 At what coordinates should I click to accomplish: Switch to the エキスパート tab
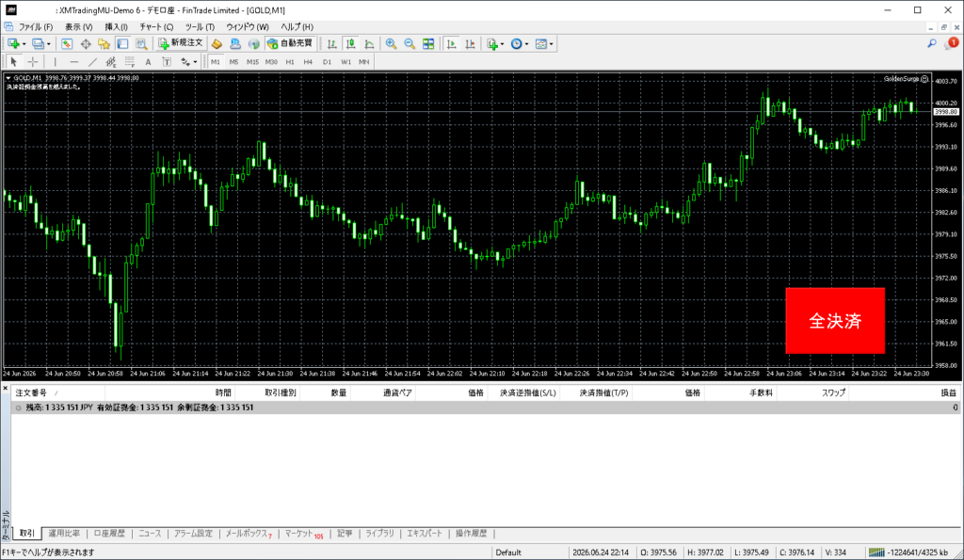[425, 534]
